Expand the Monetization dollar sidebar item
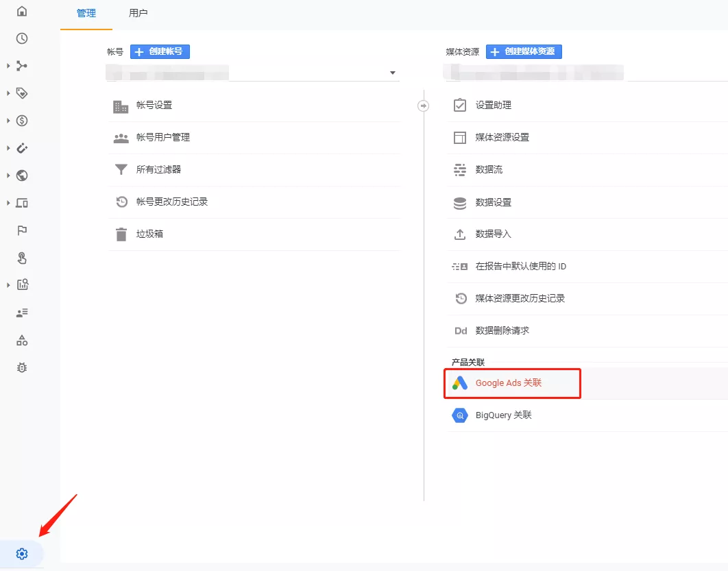 pos(22,121)
